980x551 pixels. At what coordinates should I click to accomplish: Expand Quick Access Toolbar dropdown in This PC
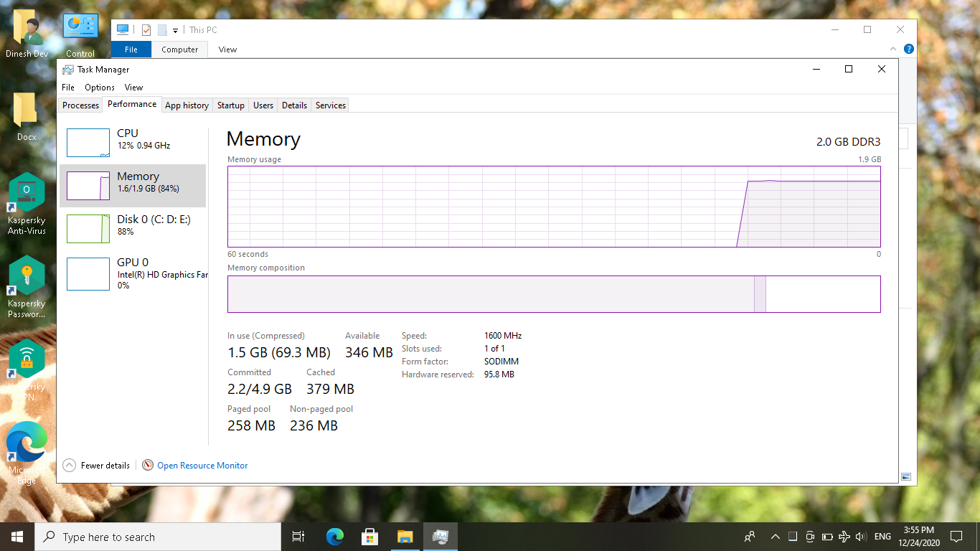[175, 31]
